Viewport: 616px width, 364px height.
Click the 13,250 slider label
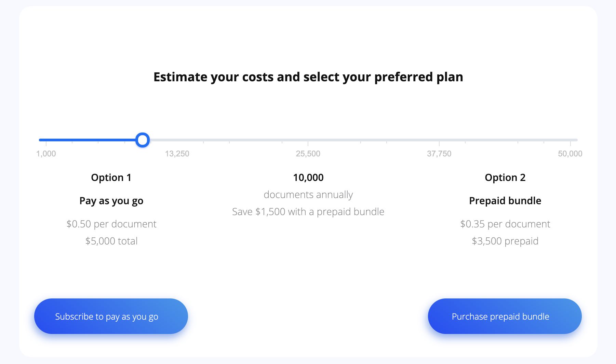click(177, 154)
